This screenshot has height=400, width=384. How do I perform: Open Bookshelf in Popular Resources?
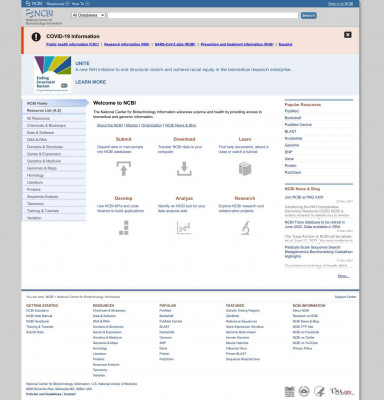(x=293, y=118)
